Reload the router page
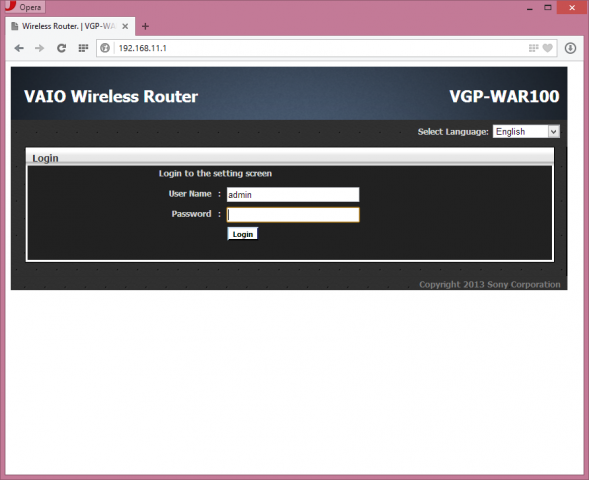The width and height of the screenshot is (589, 480). (x=61, y=48)
